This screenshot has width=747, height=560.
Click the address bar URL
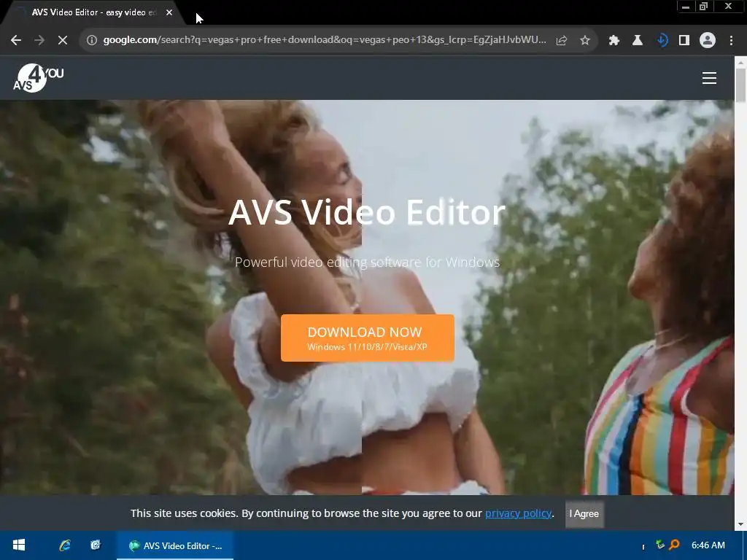(324, 40)
